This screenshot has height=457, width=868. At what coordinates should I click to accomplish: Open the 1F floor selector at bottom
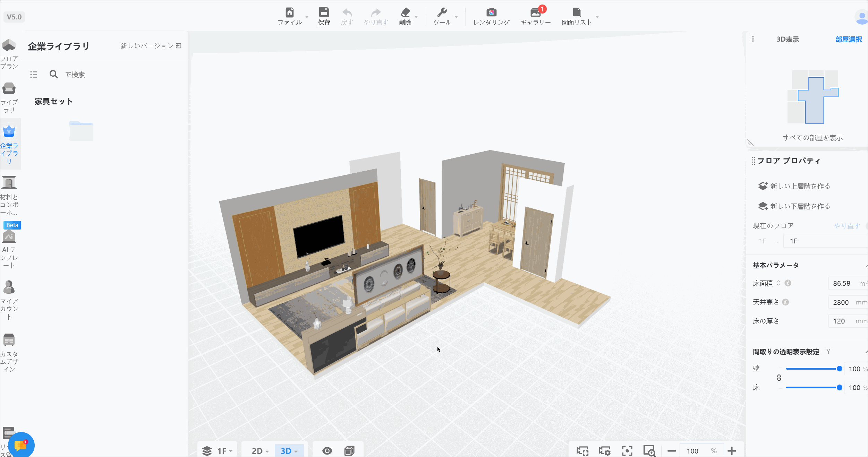point(218,451)
